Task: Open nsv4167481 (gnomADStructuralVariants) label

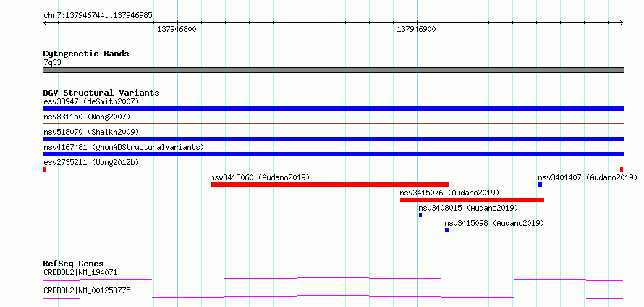Action: 124,147
